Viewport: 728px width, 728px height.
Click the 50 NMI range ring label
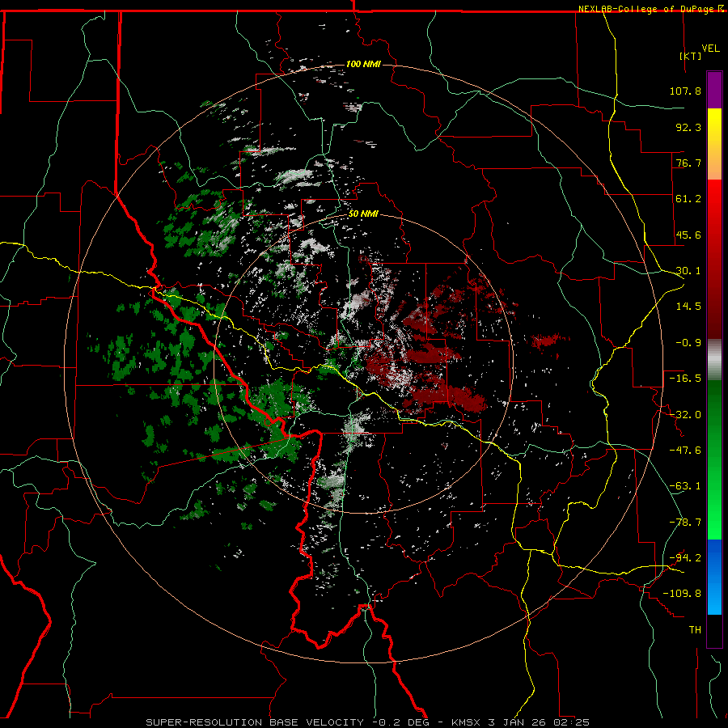coord(363,214)
